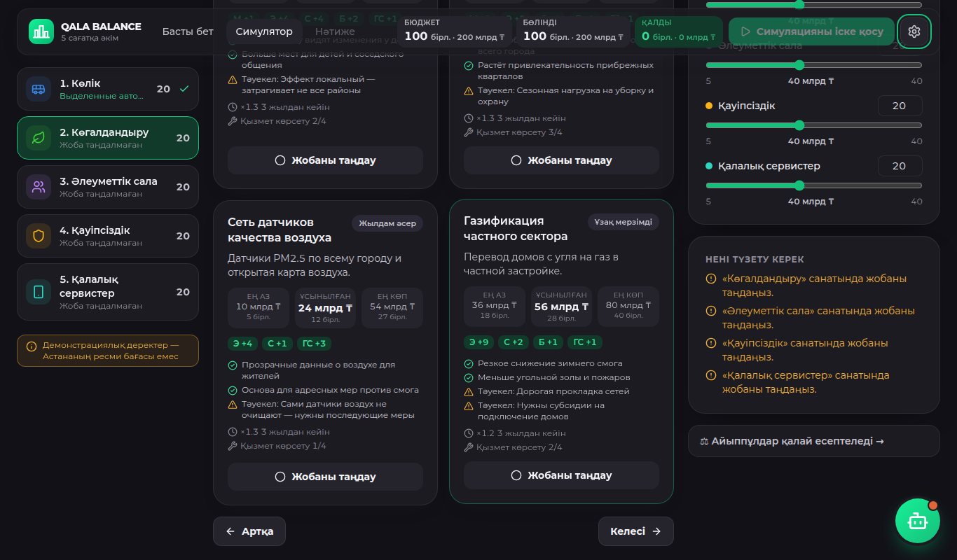Click the Ең көп 80 млрд ₸ box
This screenshot has height=560, width=957.
tap(628, 307)
